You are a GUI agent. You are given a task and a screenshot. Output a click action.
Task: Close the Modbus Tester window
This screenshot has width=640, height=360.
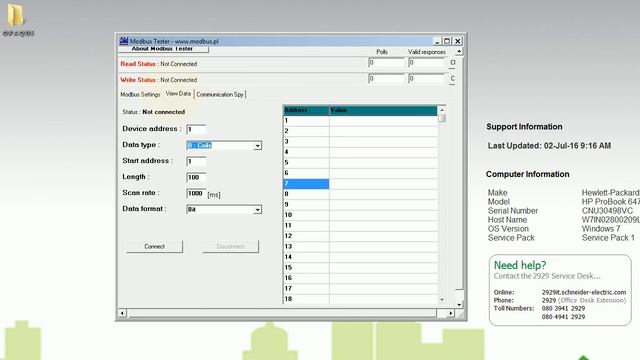(x=458, y=41)
